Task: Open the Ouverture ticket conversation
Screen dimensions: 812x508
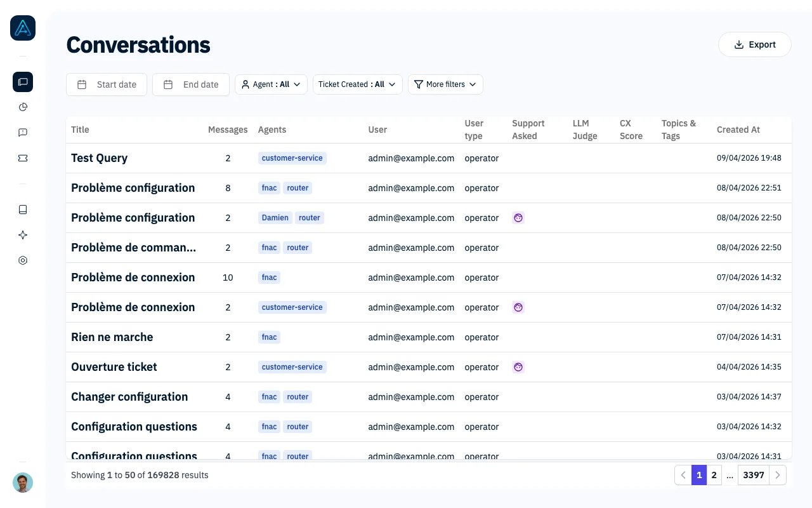Action: [x=114, y=367]
